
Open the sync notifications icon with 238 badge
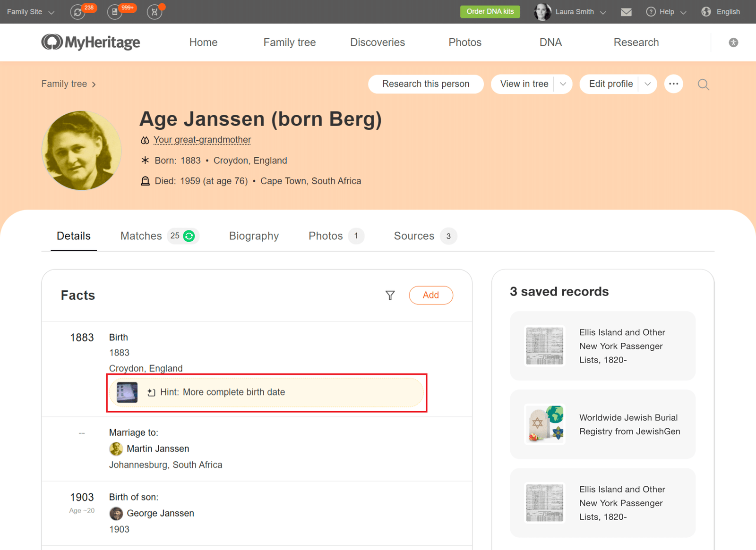78,12
